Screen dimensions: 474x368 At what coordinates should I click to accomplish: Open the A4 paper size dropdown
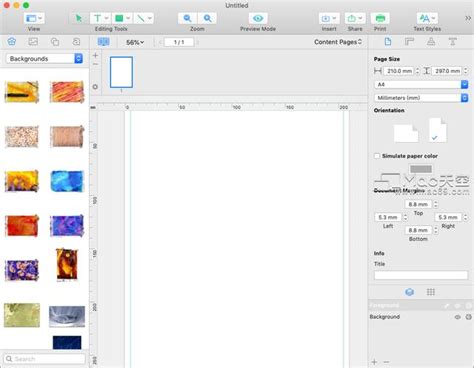[x=421, y=84]
